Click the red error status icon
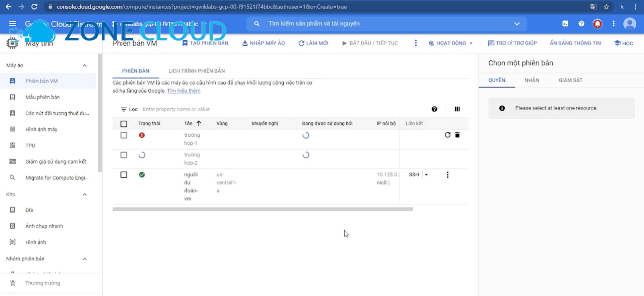This screenshot has height=296, width=644. 142,135
